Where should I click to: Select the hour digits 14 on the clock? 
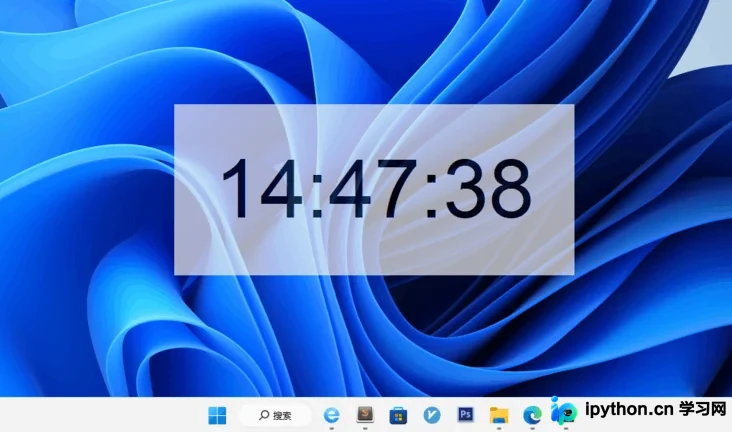[x=262, y=188]
